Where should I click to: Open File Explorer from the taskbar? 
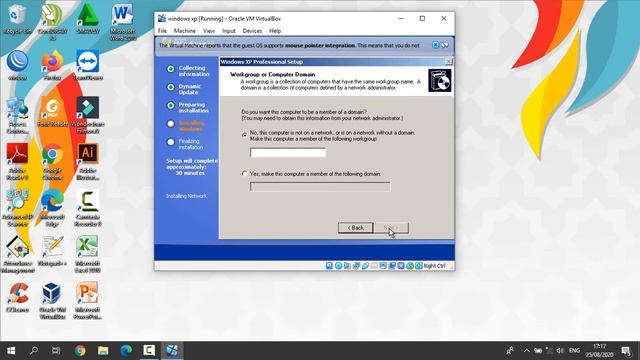pyautogui.click(x=103, y=351)
